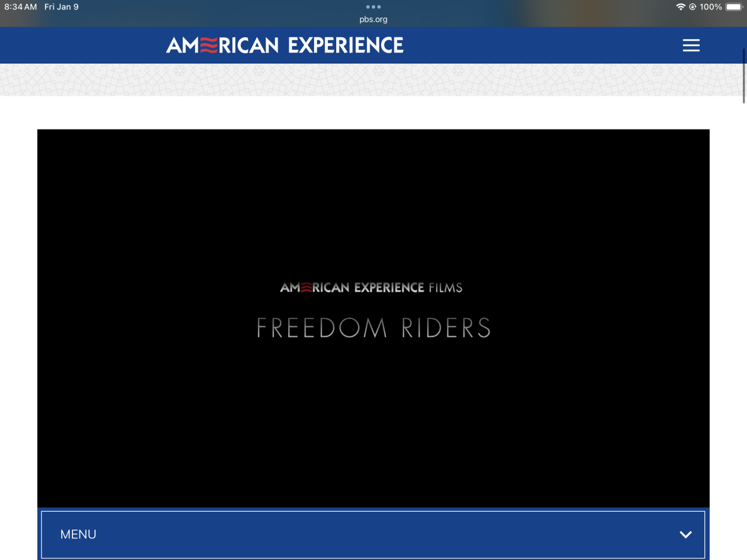747x560 pixels.
Task: Tap the 100% battery percentage text
Action: pos(711,7)
